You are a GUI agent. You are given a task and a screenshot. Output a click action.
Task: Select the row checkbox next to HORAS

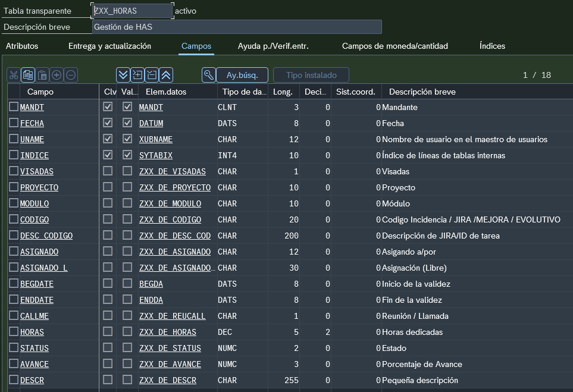[x=14, y=332]
